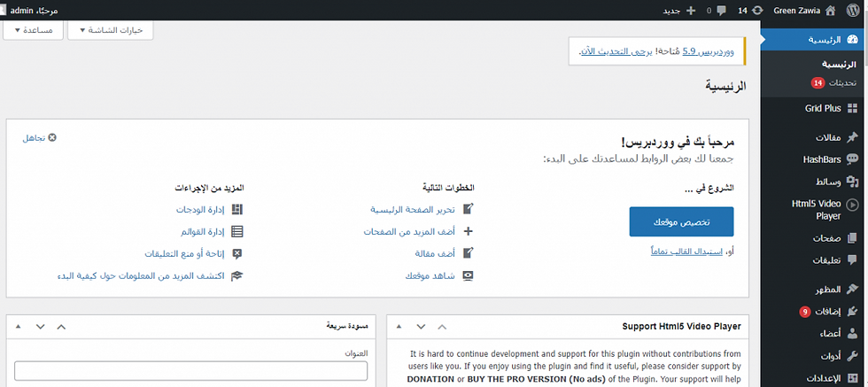Open comments bubble in admin bar
Viewport: 868px width, 387px height.
coord(721,10)
